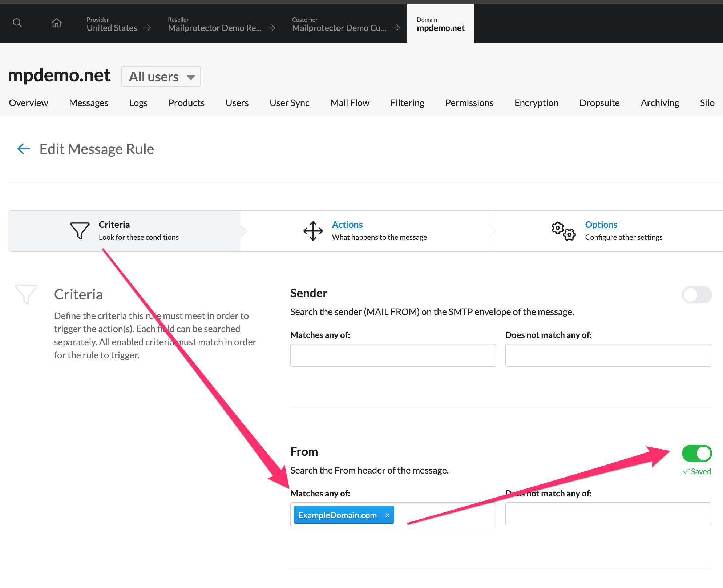Click the gears icon beside Options

564,231
